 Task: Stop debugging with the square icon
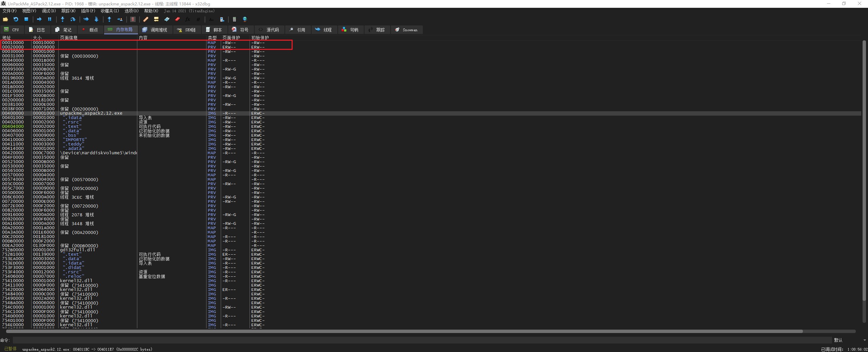coord(26,19)
